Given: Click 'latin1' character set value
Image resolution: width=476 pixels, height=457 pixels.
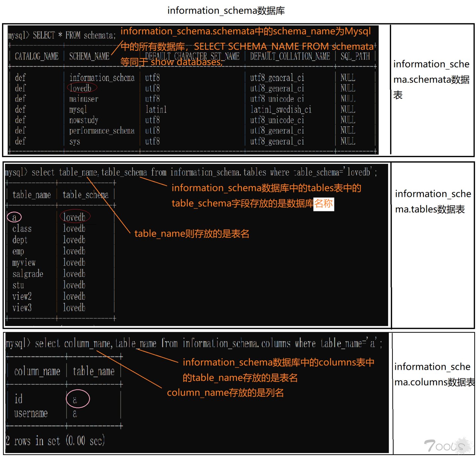Looking at the screenshot, I should (x=156, y=109).
